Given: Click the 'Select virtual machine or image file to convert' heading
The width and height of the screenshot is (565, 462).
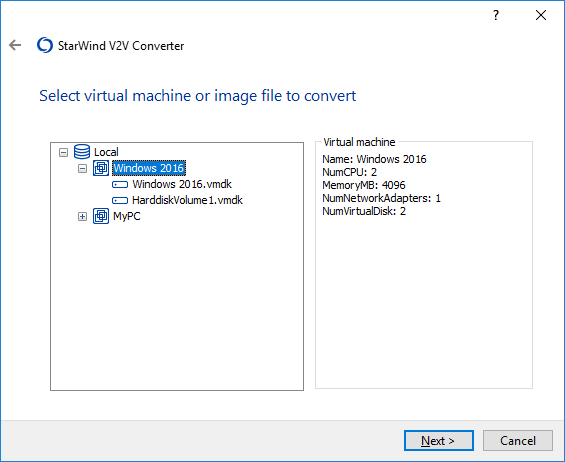Looking at the screenshot, I should [x=197, y=96].
